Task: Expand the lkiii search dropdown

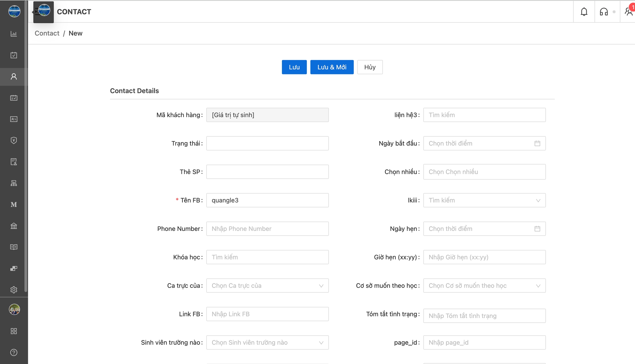Action: click(x=484, y=200)
